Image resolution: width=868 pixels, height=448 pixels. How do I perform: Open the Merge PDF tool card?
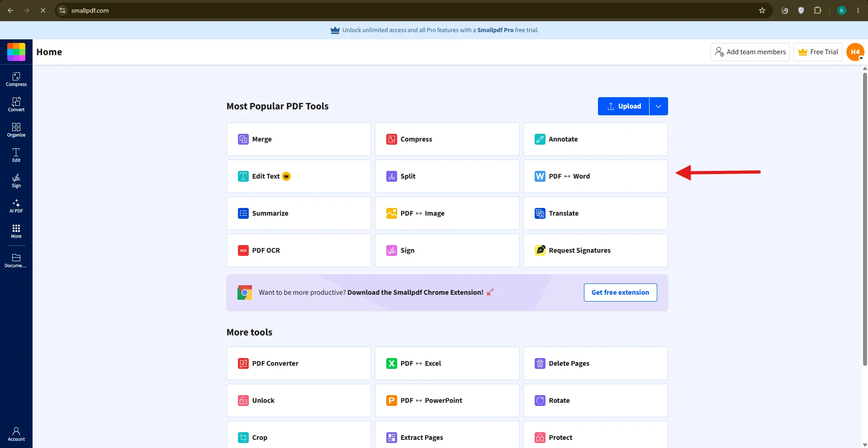point(299,139)
